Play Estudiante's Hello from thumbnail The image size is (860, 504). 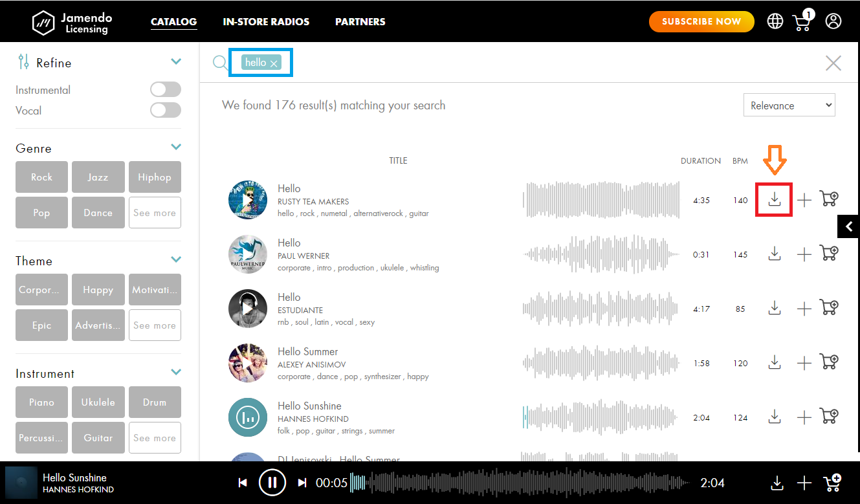point(248,309)
